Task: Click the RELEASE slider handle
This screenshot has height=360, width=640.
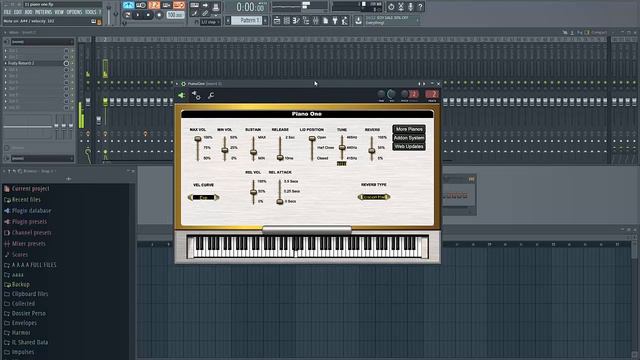Action: [x=280, y=157]
